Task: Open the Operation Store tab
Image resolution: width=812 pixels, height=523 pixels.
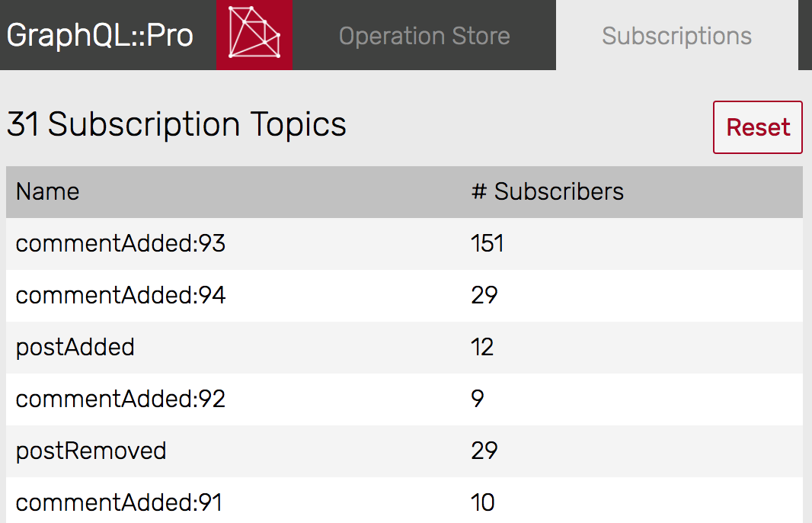Action: point(424,35)
